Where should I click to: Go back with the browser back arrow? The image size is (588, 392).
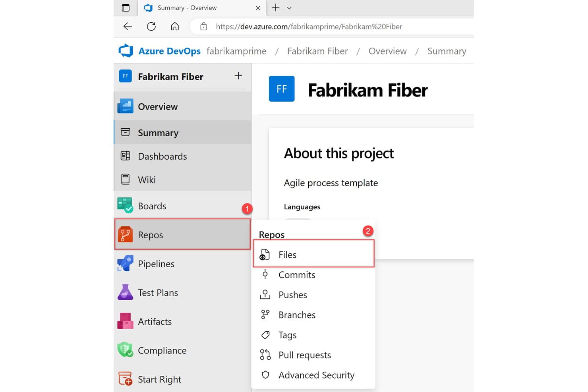point(128,26)
